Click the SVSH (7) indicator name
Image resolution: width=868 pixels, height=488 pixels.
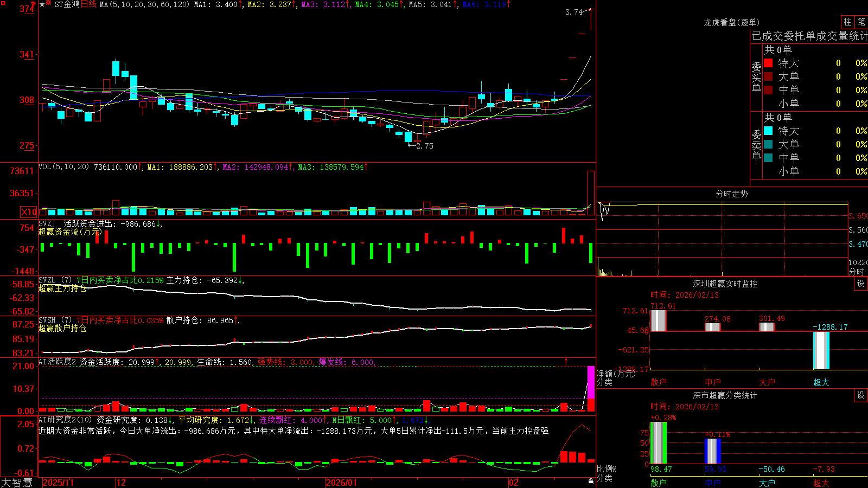55,320
